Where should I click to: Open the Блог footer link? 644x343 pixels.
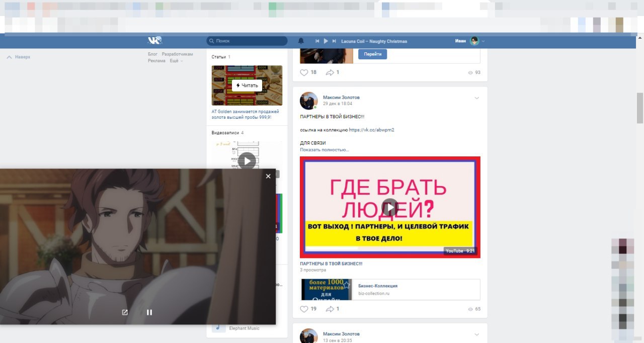[x=152, y=54]
